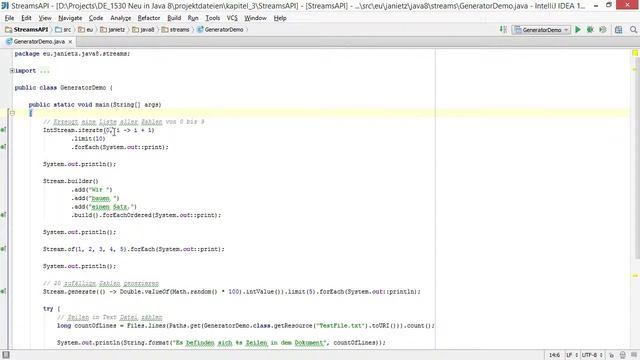The image size is (640, 360).
Task: Open the Edit menu
Action: coord(26,18)
